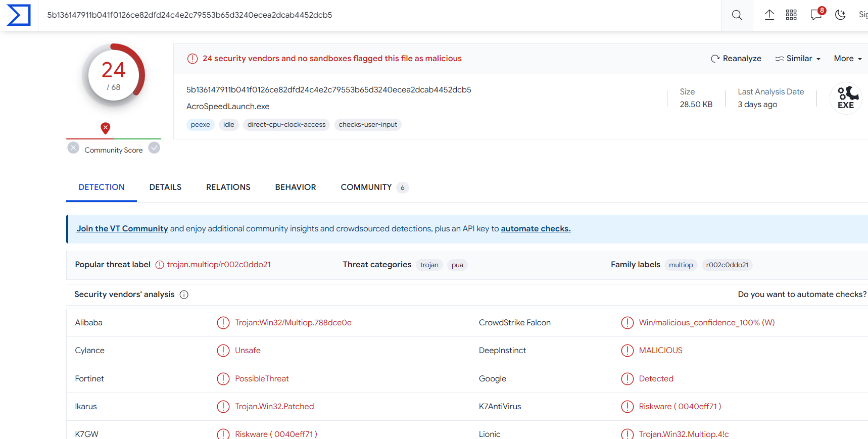Expand the Similar dropdown
The width and height of the screenshot is (868, 439).
(x=798, y=59)
